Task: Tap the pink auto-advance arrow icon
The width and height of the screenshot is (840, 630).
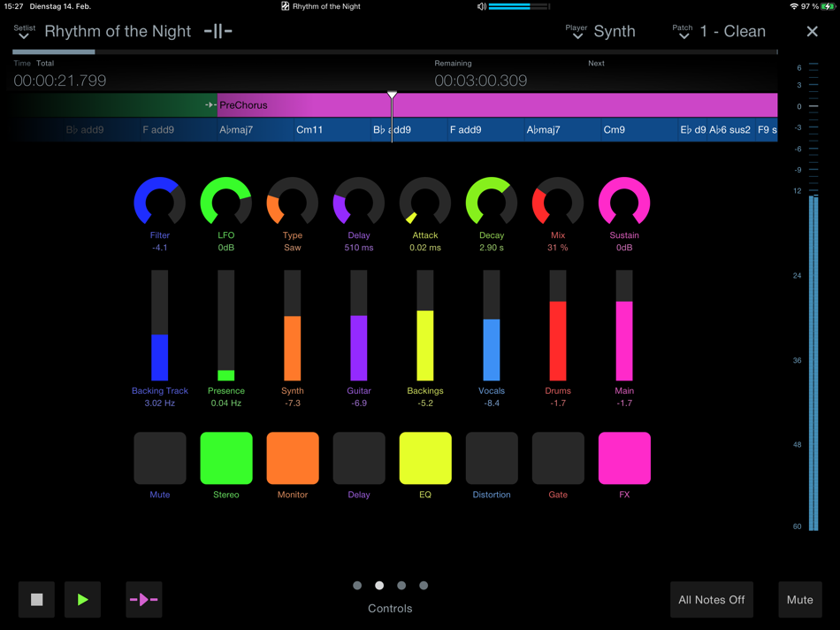Action: [x=143, y=599]
